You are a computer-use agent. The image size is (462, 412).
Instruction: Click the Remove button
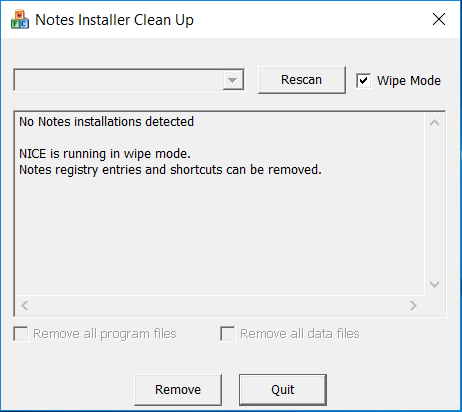pyautogui.click(x=178, y=390)
